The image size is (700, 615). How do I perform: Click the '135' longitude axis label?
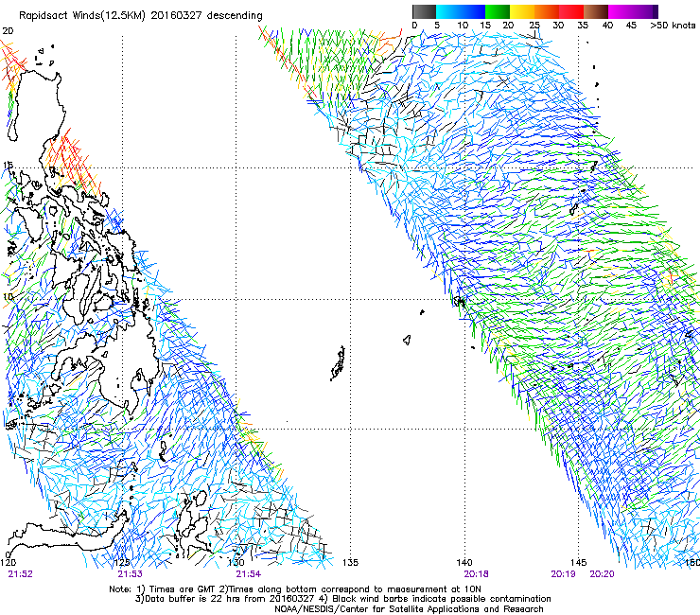tap(350, 562)
